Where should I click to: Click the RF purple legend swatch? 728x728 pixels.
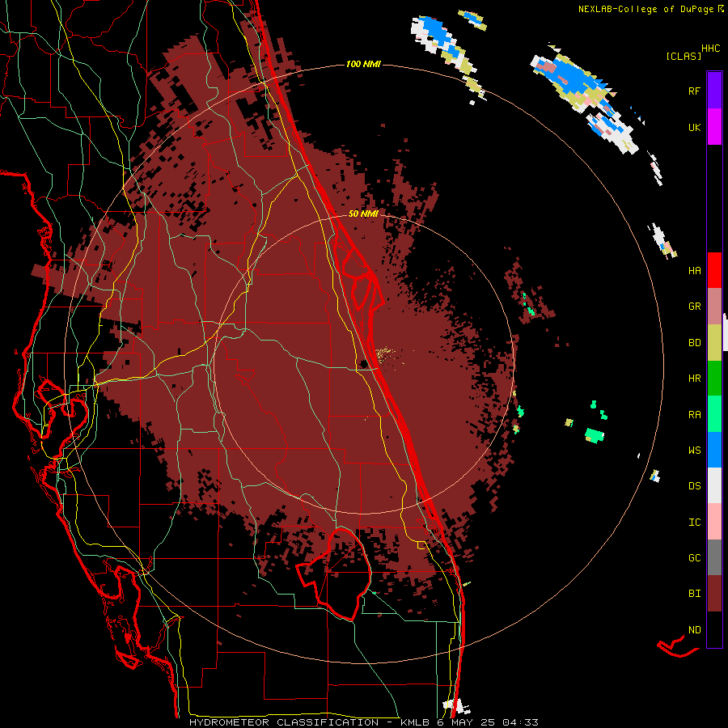(x=714, y=91)
